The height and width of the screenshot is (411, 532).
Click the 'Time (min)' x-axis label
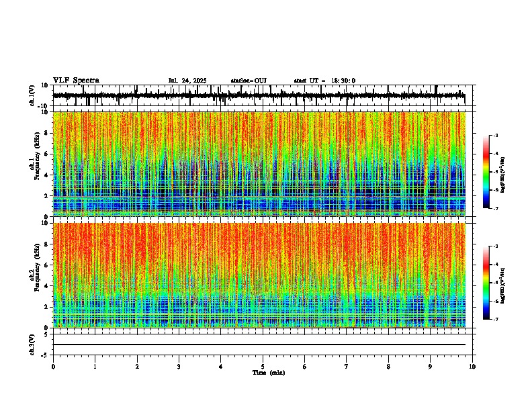coord(269,373)
